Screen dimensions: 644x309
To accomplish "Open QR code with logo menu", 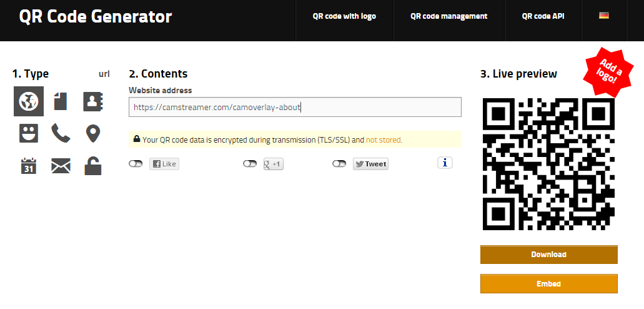I will (344, 16).
